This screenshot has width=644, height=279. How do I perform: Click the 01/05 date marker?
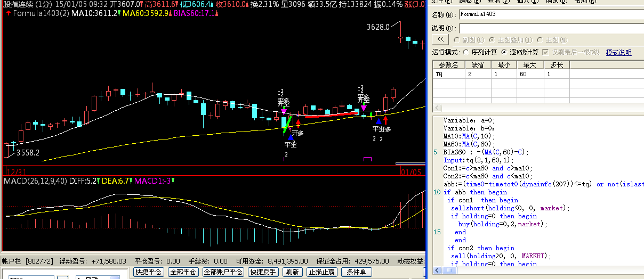(410, 172)
